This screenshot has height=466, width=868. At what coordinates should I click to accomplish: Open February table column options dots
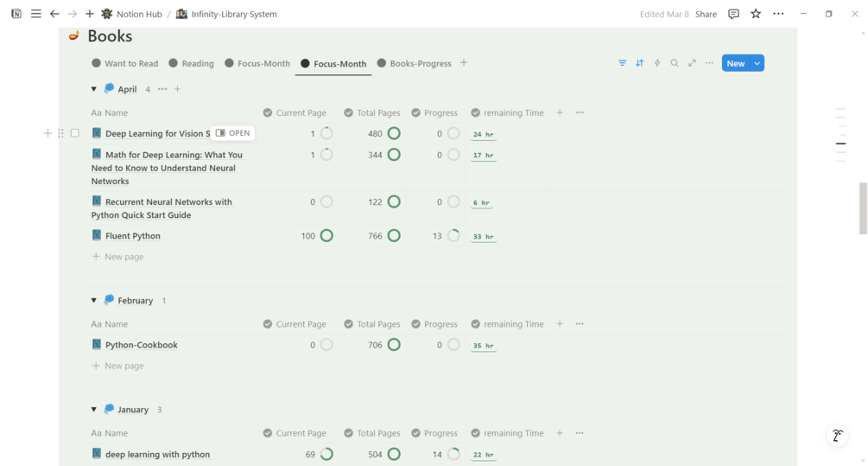point(580,324)
